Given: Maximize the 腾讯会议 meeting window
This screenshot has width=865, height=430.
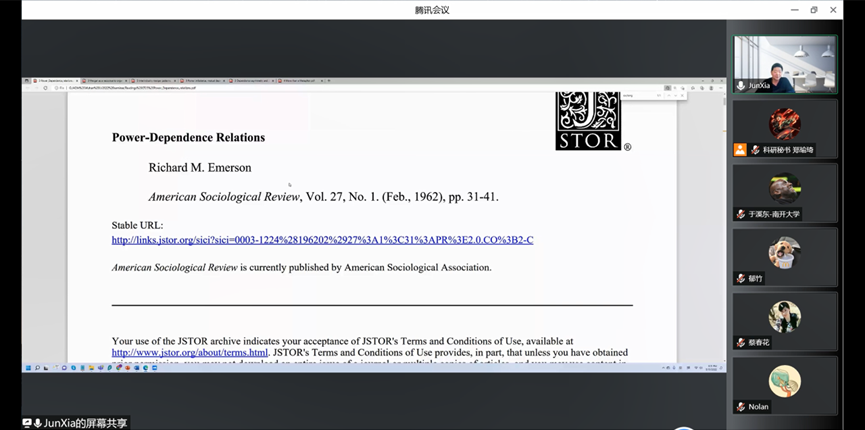Looking at the screenshot, I should pos(813,10).
